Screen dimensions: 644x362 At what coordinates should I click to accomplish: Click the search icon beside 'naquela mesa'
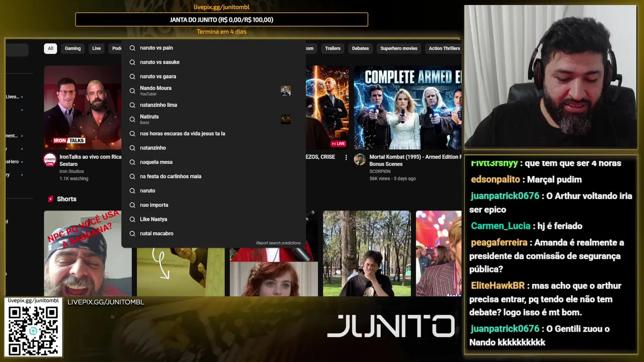pos(132,162)
